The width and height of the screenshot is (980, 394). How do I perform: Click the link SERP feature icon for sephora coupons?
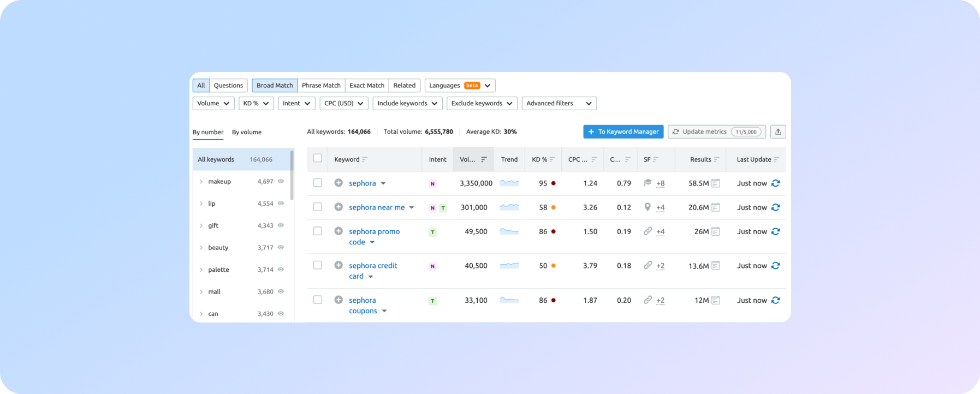pyautogui.click(x=648, y=300)
